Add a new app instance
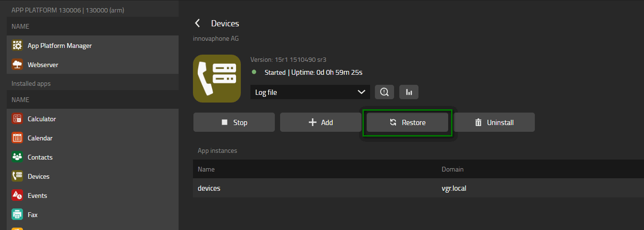 tap(321, 122)
